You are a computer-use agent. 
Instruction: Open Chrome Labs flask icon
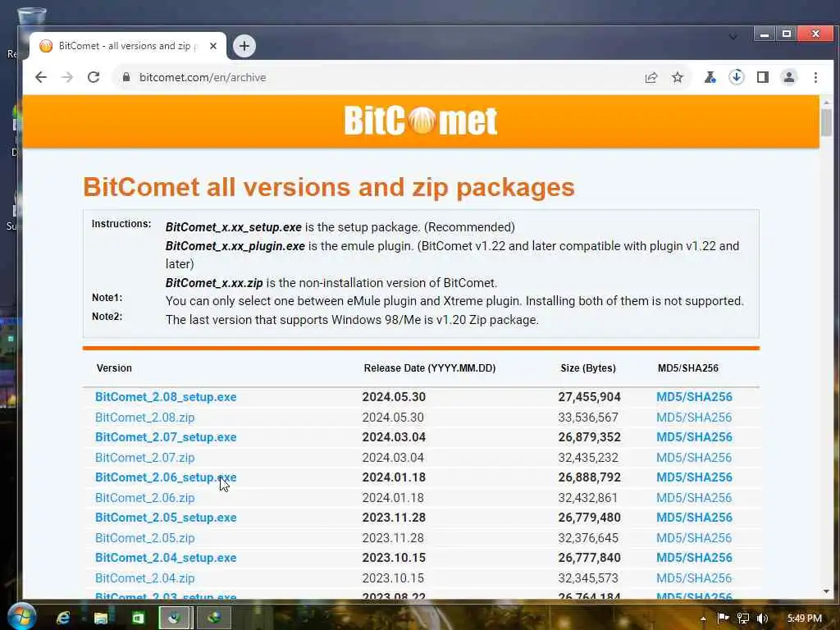click(710, 78)
